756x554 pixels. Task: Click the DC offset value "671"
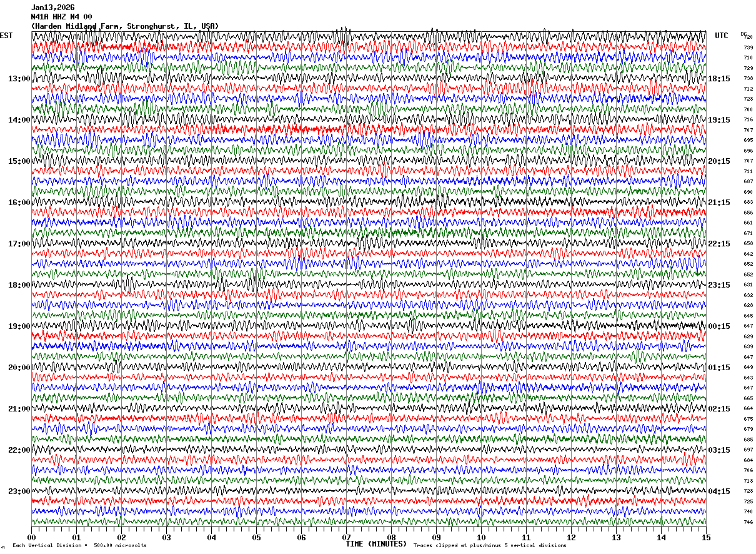(x=748, y=233)
